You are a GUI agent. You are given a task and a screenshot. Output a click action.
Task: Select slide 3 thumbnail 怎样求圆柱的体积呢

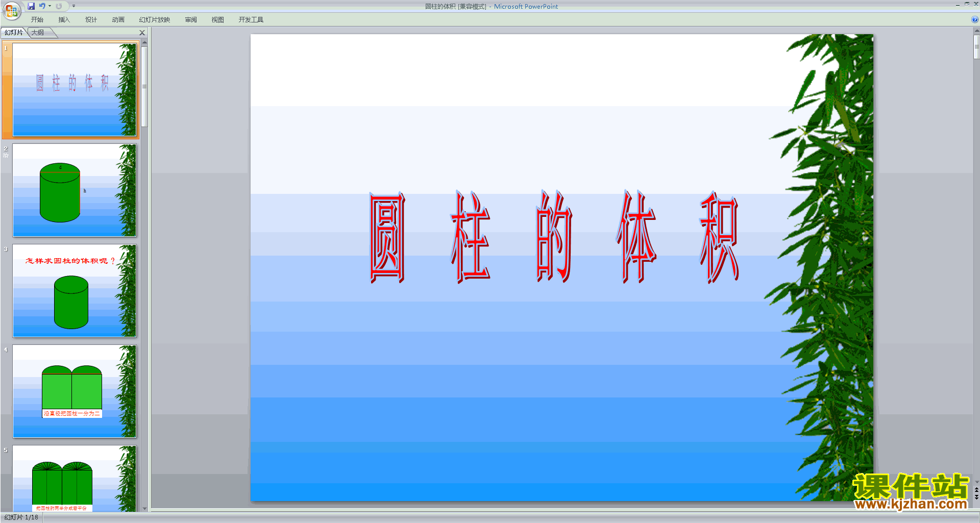(75, 290)
